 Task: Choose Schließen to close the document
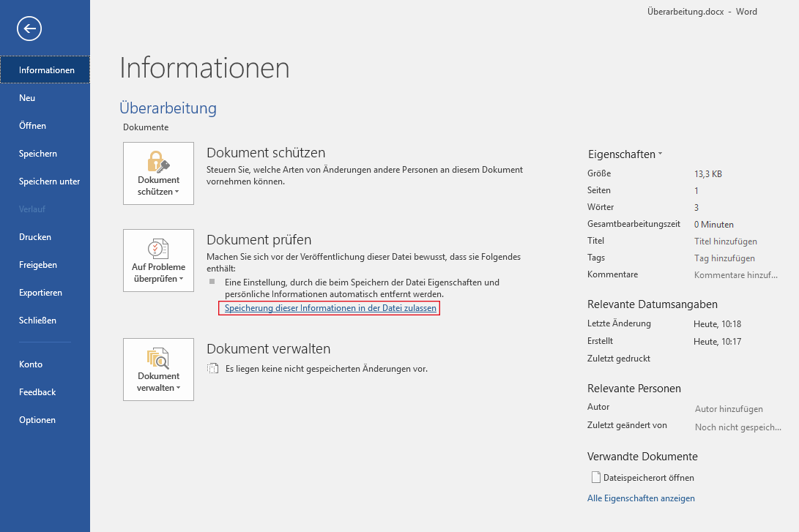[45, 321]
